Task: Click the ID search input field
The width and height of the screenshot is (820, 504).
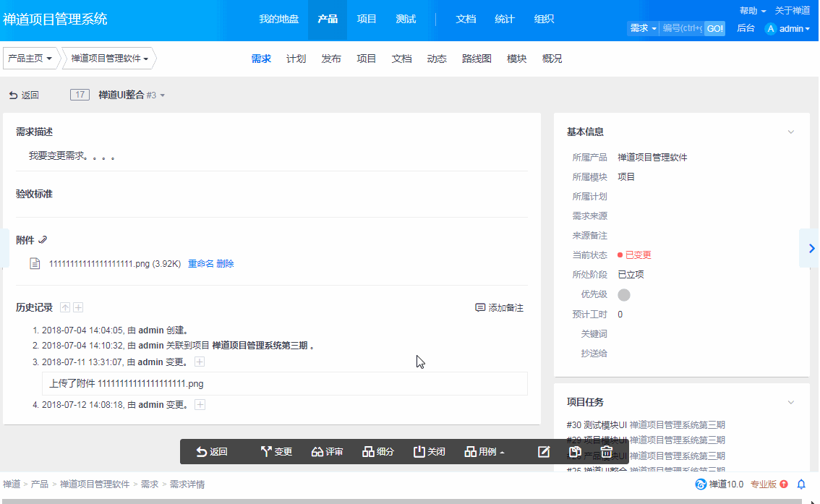Action: click(x=682, y=28)
